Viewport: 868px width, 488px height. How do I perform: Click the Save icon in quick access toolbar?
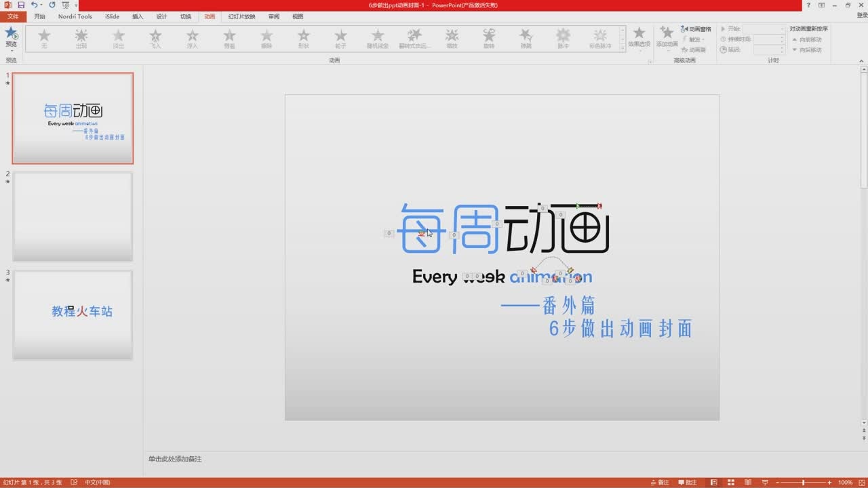[x=21, y=5]
